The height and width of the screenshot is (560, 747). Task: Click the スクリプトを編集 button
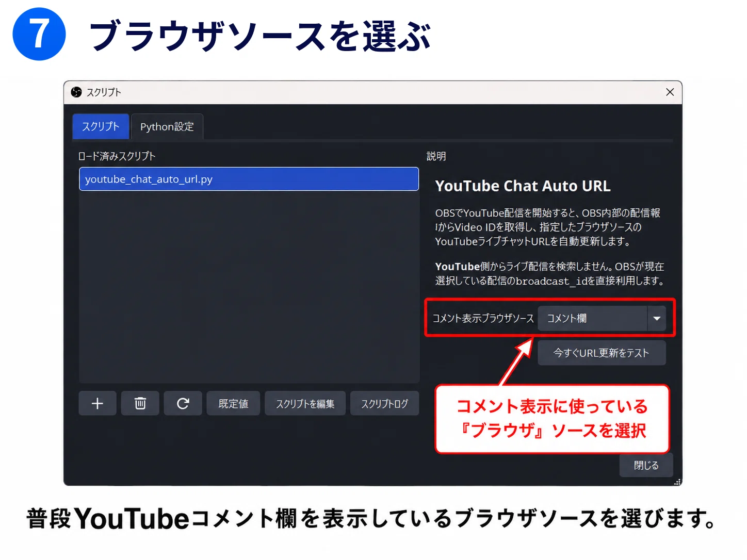click(x=305, y=403)
